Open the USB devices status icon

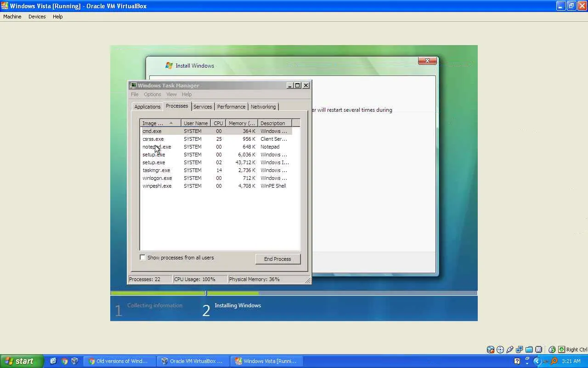coord(510,350)
